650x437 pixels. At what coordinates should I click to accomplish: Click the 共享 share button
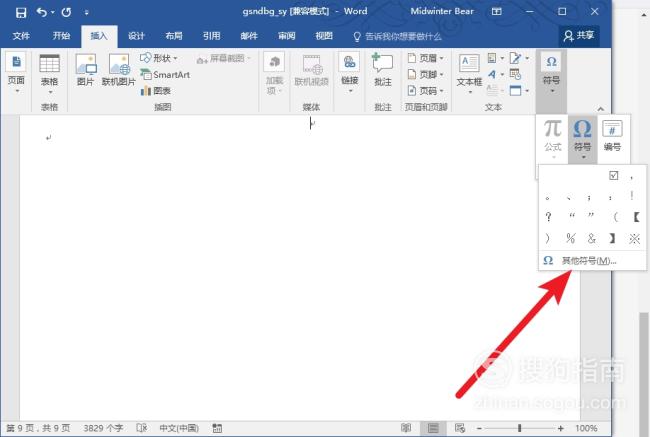[579, 36]
